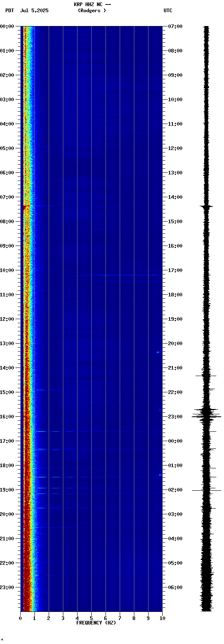
Task: Click the station title 'KRP HHZ NC --'
Action: [x=93, y=4]
